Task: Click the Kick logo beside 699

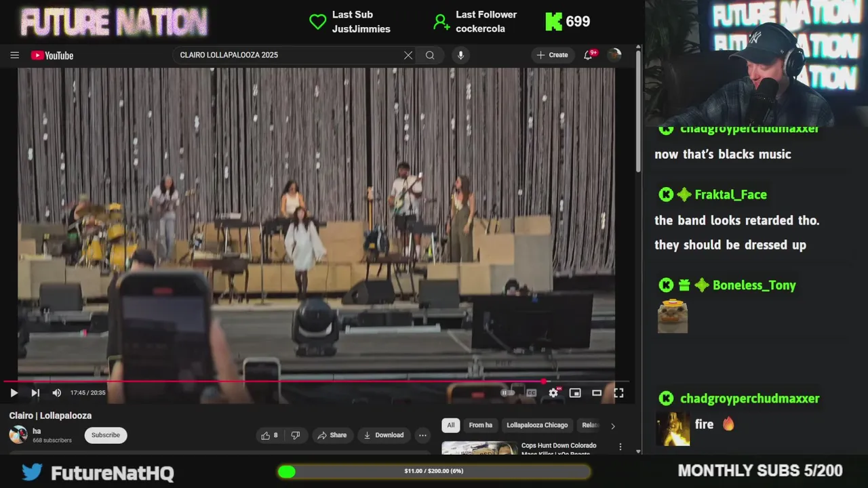Action: point(553,22)
